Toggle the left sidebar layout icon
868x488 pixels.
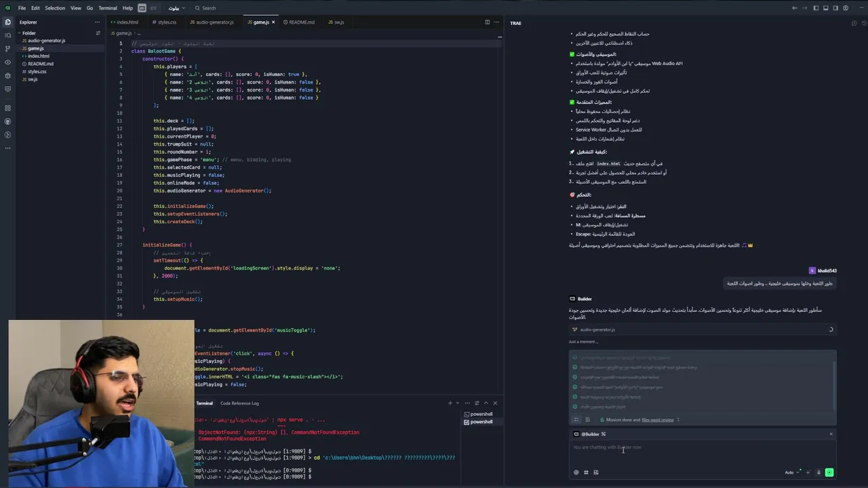click(x=816, y=8)
